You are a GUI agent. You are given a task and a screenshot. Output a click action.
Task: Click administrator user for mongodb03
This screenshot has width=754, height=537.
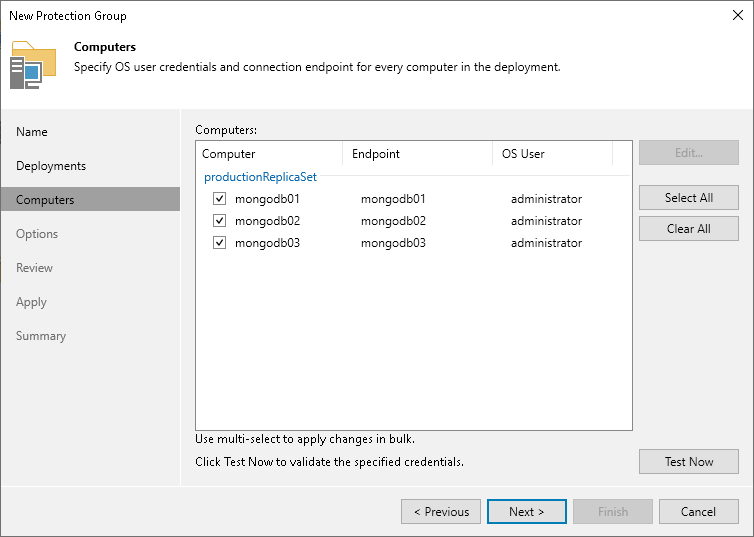[x=546, y=243]
